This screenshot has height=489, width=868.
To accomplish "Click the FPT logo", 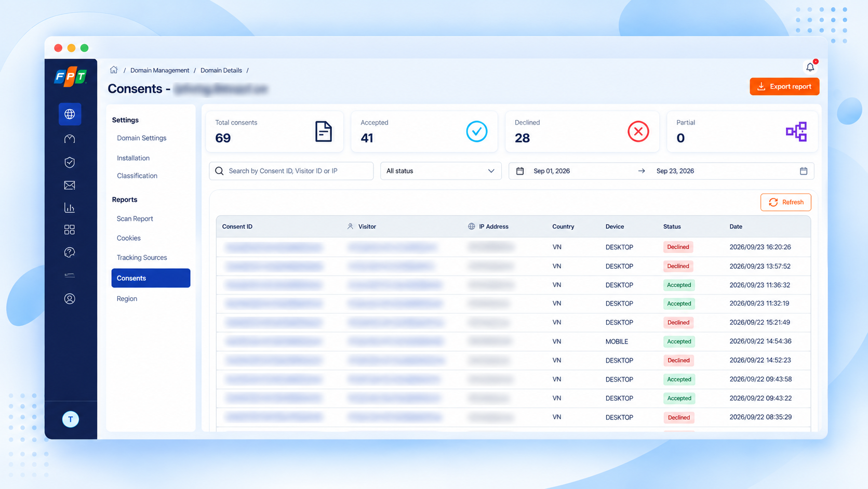I will click(x=71, y=77).
